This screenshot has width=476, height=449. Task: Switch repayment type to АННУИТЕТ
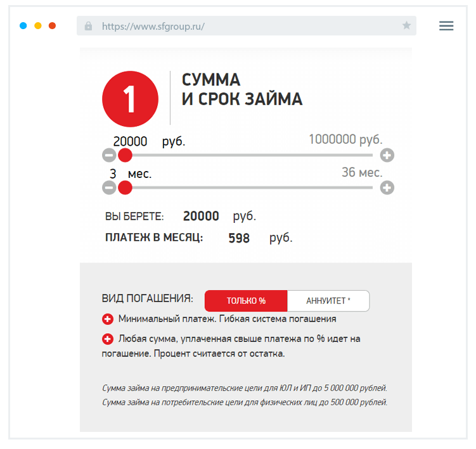[328, 301]
